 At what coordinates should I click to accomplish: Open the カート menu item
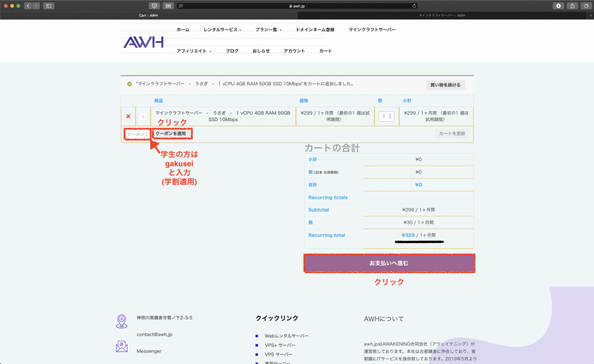[x=325, y=51]
